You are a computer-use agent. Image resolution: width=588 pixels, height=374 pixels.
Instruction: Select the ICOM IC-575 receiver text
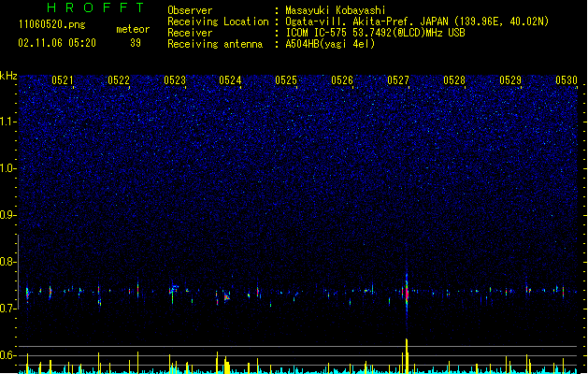click(x=375, y=33)
